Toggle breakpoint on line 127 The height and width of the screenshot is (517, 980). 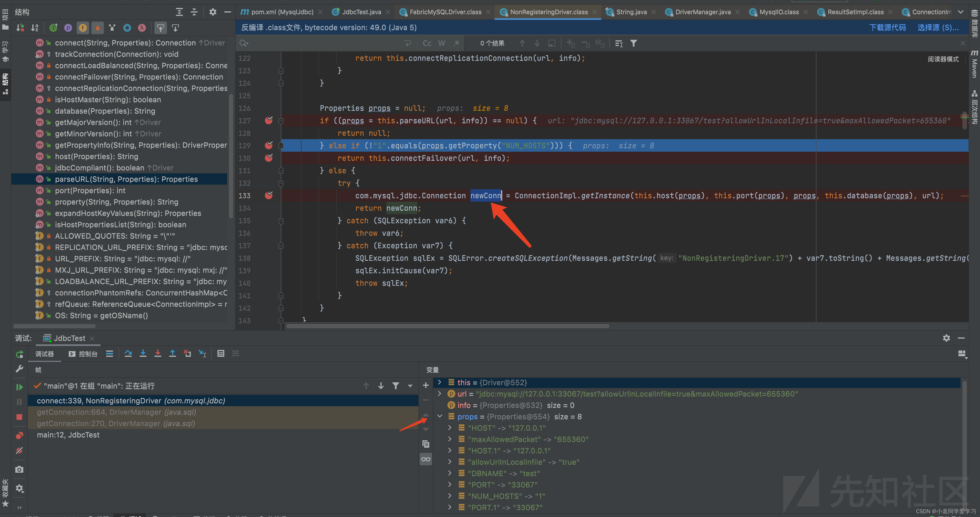(269, 121)
